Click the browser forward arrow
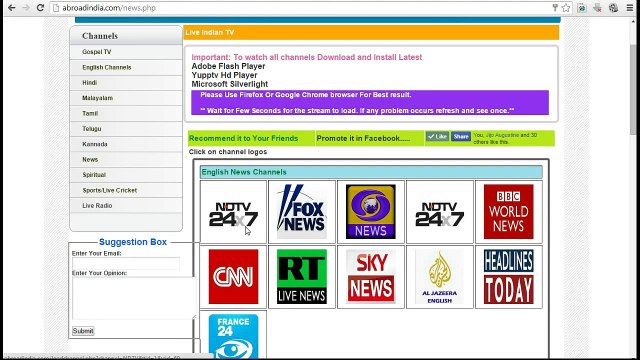This screenshot has width=640, height=360. (26, 8)
